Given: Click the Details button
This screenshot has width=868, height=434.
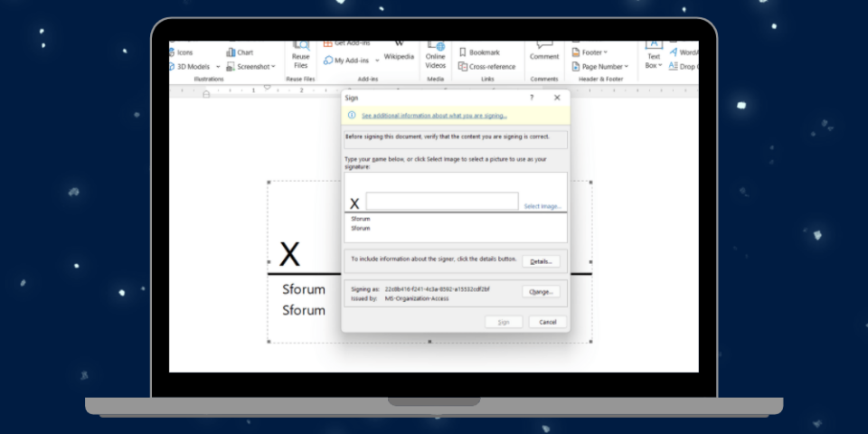Looking at the screenshot, I should point(541,261).
